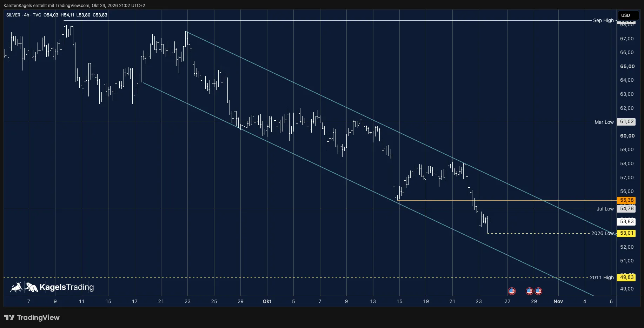Click the first US flag economic event icon

512,291
